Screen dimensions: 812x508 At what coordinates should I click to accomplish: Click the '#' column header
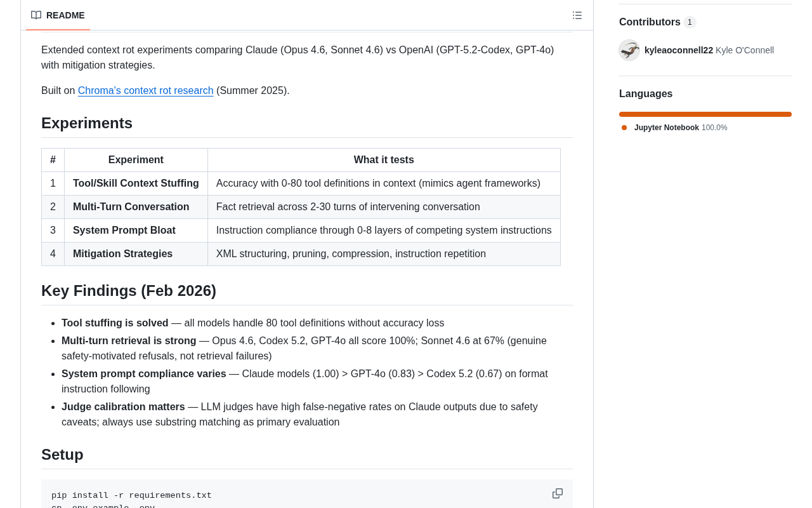53,160
